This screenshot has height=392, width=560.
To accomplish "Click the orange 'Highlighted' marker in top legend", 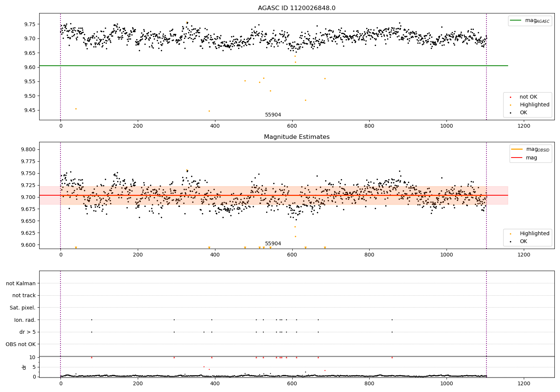I will 510,105.
